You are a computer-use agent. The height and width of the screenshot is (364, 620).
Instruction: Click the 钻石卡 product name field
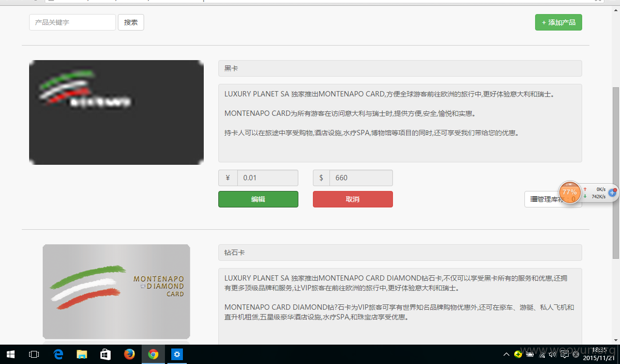pyautogui.click(x=400, y=253)
